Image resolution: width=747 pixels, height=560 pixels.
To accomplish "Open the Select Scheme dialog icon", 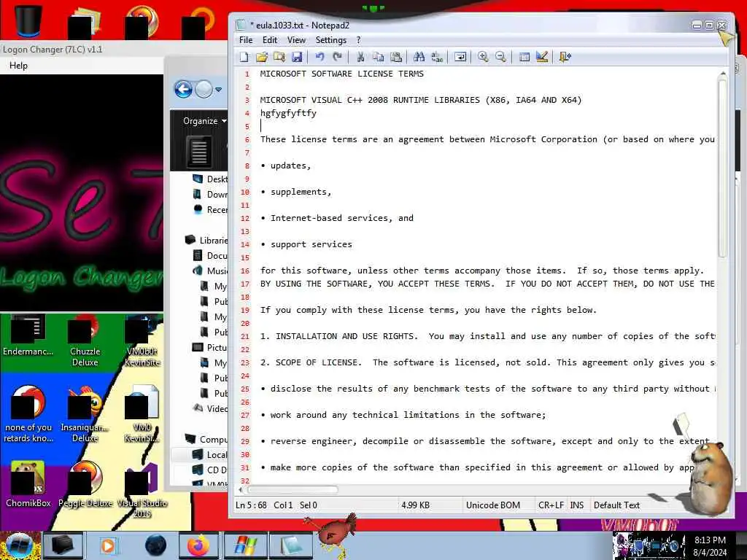I will click(524, 57).
